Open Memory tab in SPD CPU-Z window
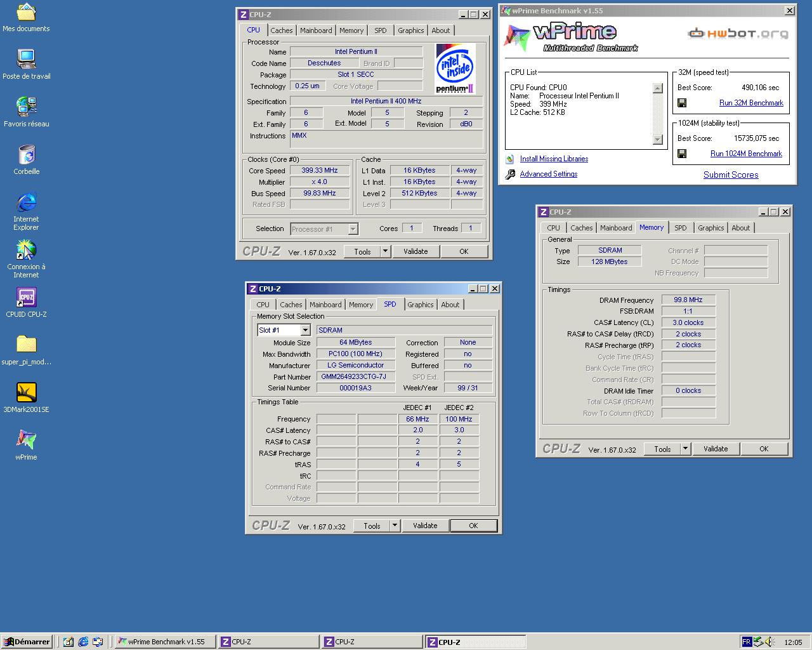 361,305
